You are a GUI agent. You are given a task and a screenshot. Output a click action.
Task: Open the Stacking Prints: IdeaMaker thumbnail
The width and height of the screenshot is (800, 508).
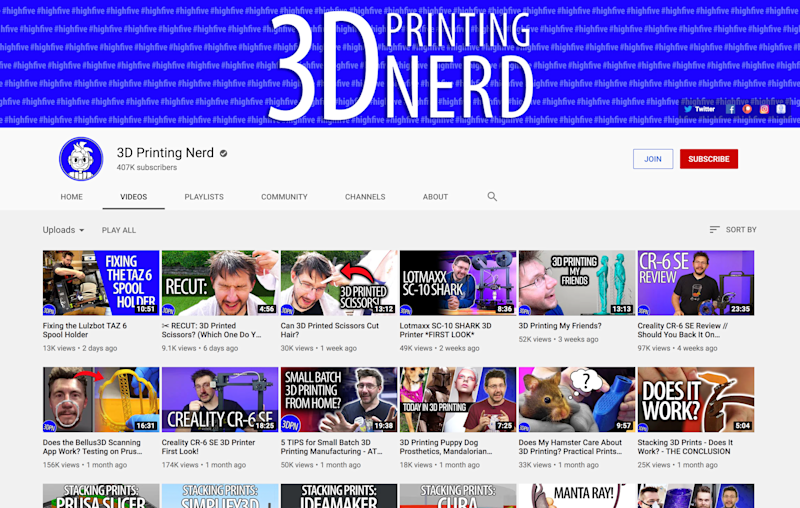click(339, 496)
